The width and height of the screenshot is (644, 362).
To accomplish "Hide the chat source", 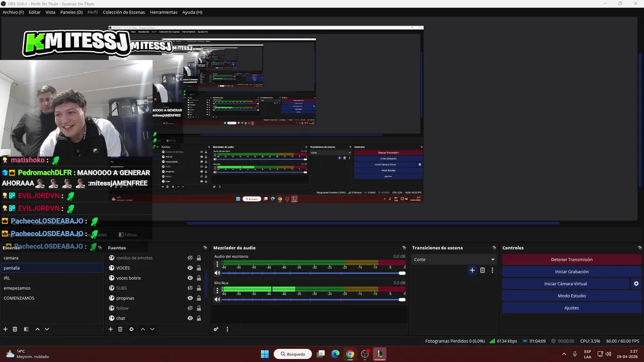I will [x=190, y=318].
